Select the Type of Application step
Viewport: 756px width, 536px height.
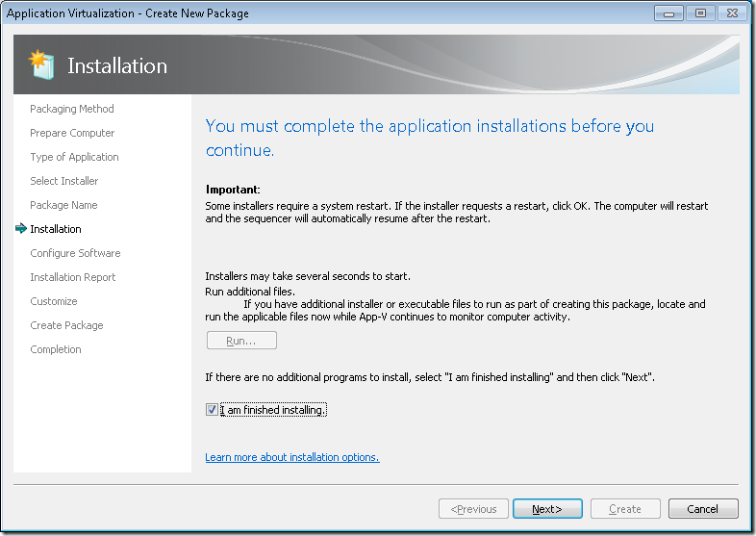point(74,157)
